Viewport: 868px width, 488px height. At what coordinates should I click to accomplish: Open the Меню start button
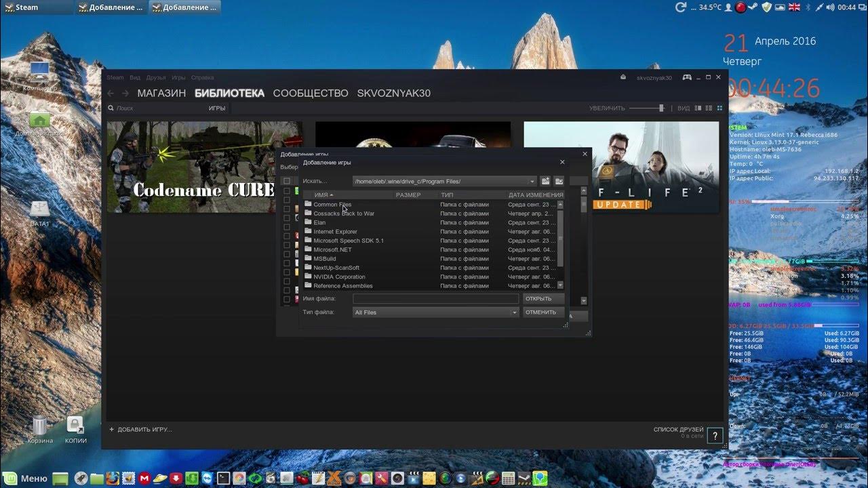tap(25, 479)
